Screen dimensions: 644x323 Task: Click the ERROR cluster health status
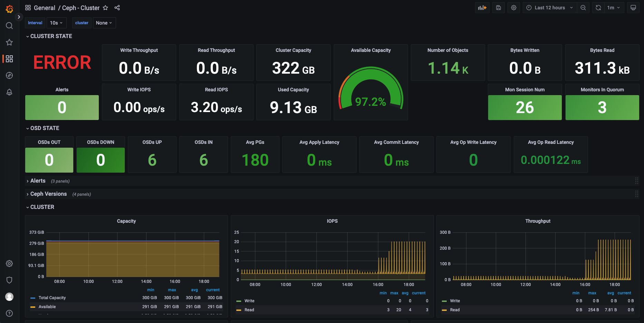click(62, 63)
